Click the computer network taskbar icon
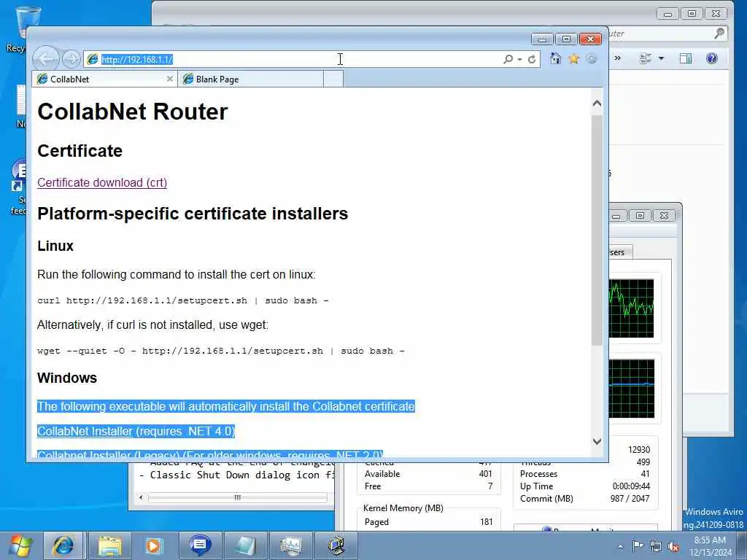The width and height of the screenshot is (747, 560). pos(336,545)
